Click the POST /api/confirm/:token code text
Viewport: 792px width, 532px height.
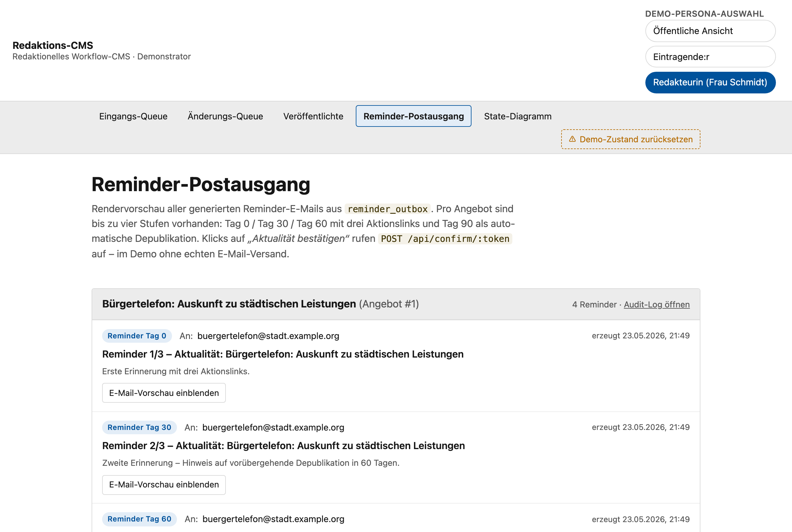(x=445, y=239)
